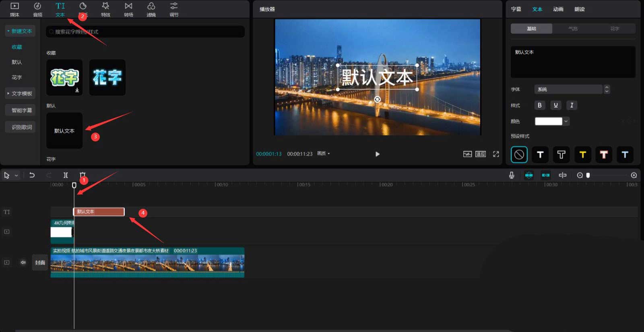Click the microphone record icon

511,175
